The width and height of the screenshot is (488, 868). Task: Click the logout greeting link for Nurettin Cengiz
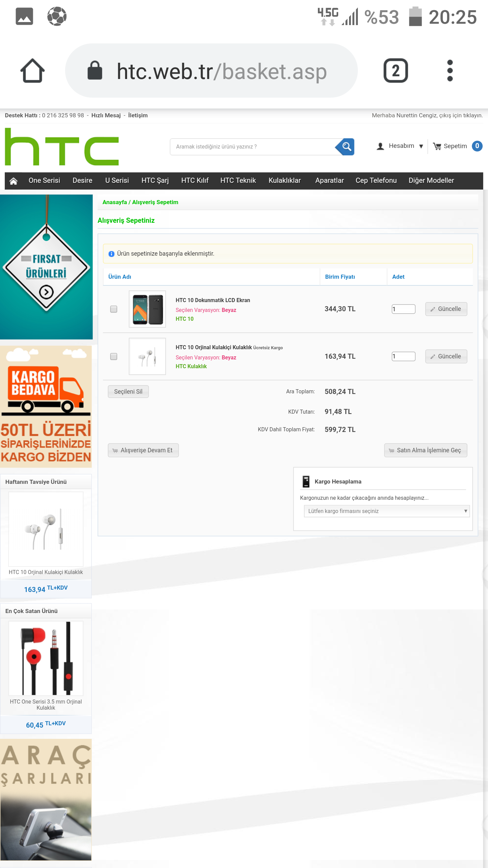(x=427, y=115)
